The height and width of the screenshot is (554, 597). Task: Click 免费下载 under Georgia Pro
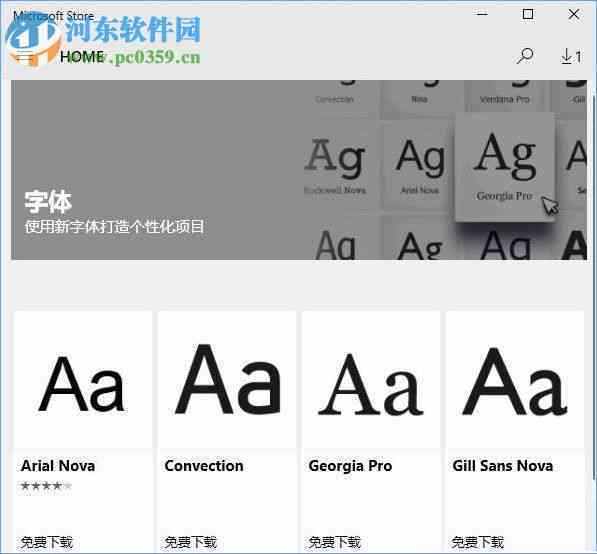point(334,542)
